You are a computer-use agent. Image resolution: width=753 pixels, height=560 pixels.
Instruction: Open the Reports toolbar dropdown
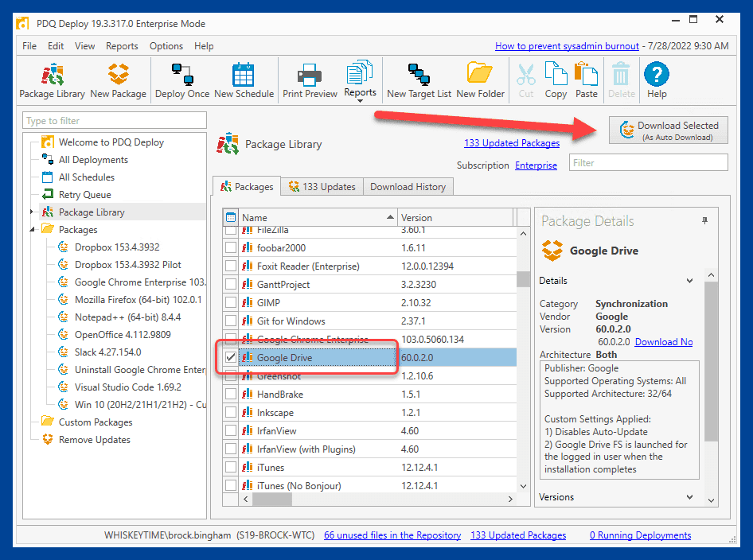pyautogui.click(x=360, y=80)
